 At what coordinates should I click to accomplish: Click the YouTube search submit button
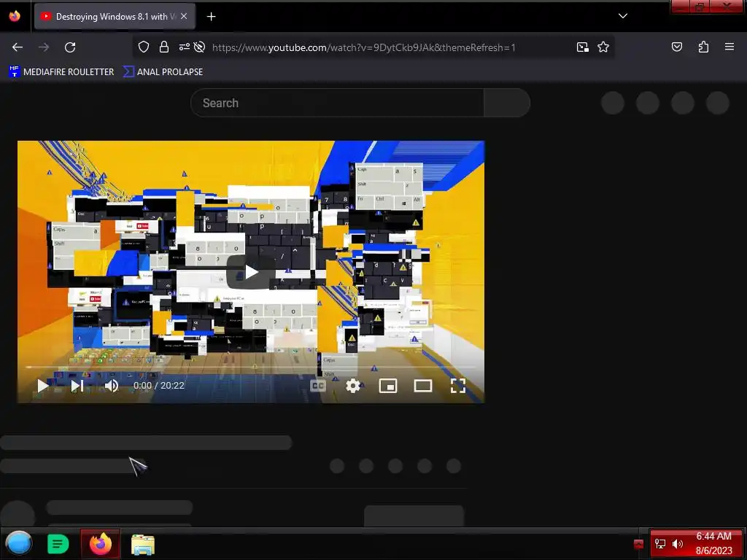coord(507,103)
